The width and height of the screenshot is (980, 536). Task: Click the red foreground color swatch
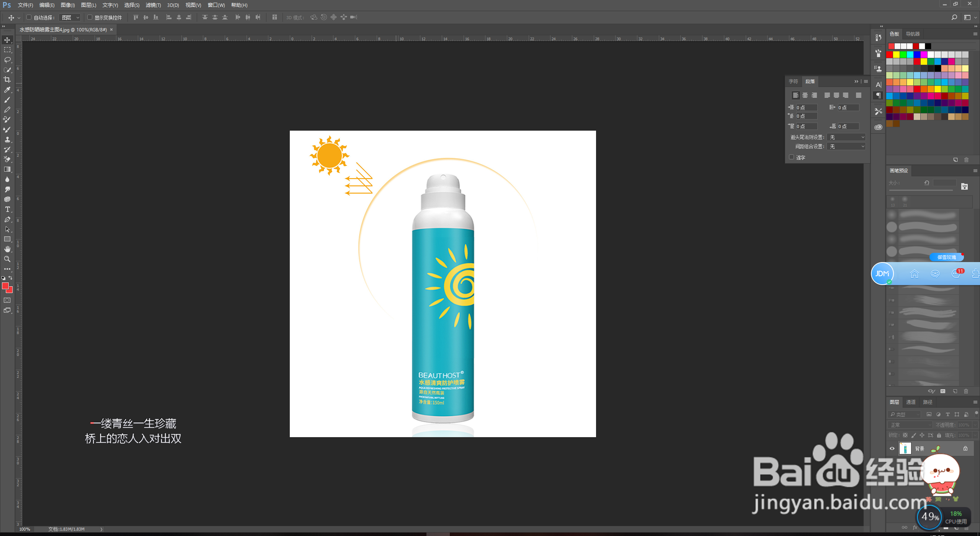5,286
